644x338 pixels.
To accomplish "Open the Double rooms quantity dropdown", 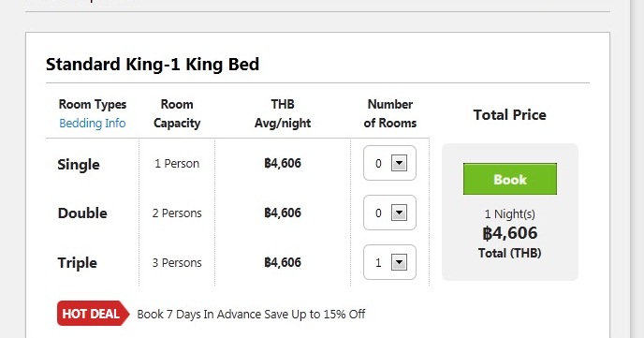I will [x=389, y=213].
